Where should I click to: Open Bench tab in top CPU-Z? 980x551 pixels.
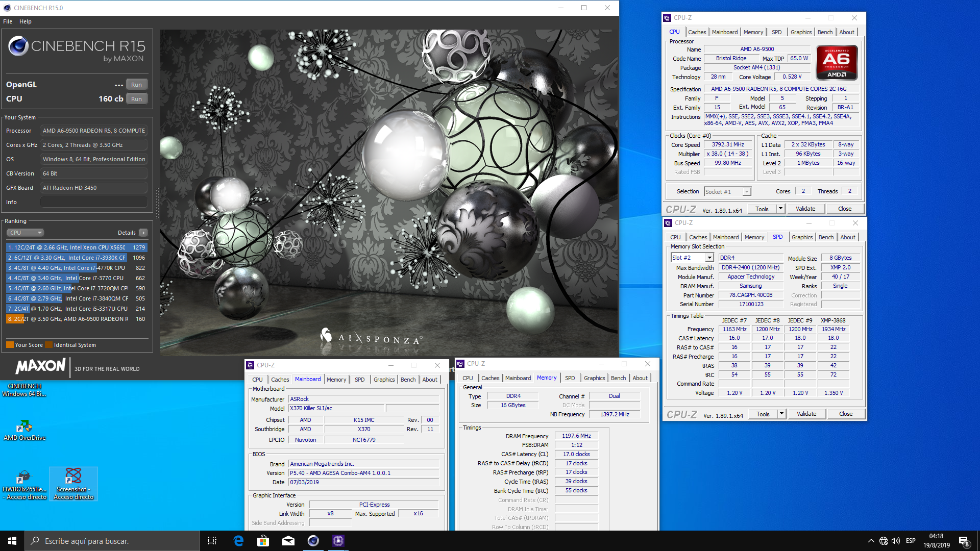[x=825, y=32]
